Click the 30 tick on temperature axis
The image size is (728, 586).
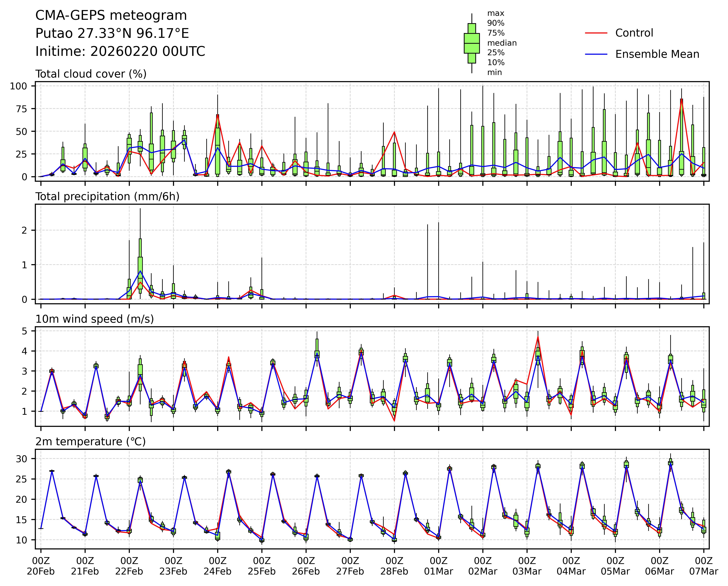(22, 459)
